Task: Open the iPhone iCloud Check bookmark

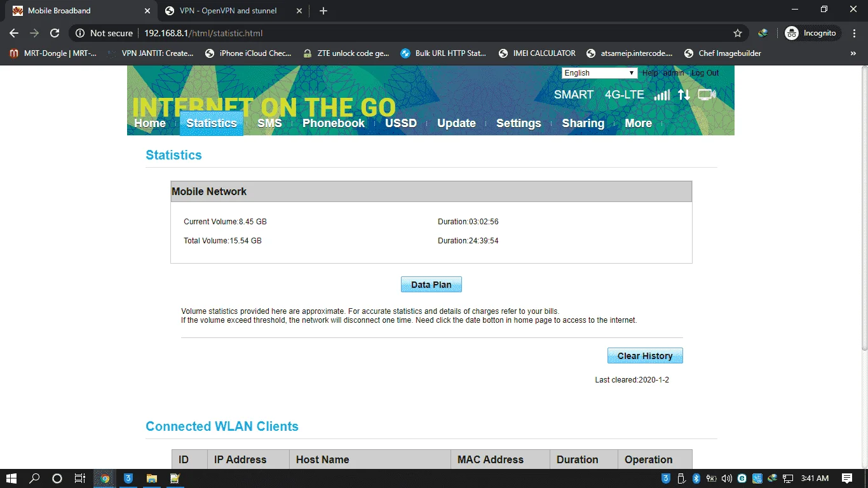Action: click(248, 53)
